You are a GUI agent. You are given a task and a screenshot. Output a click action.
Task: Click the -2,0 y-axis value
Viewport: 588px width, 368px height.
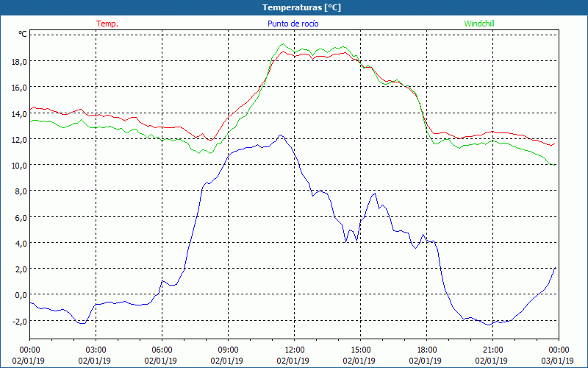pos(19,321)
